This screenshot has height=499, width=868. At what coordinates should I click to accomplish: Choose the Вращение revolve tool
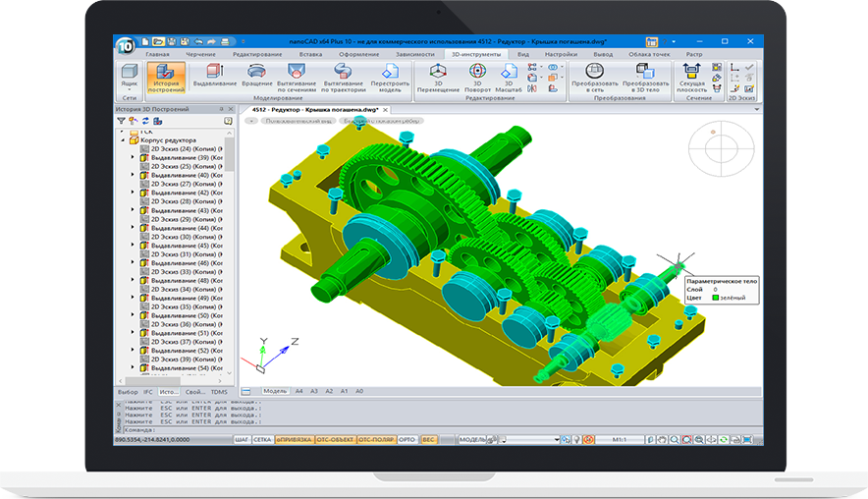pos(256,75)
